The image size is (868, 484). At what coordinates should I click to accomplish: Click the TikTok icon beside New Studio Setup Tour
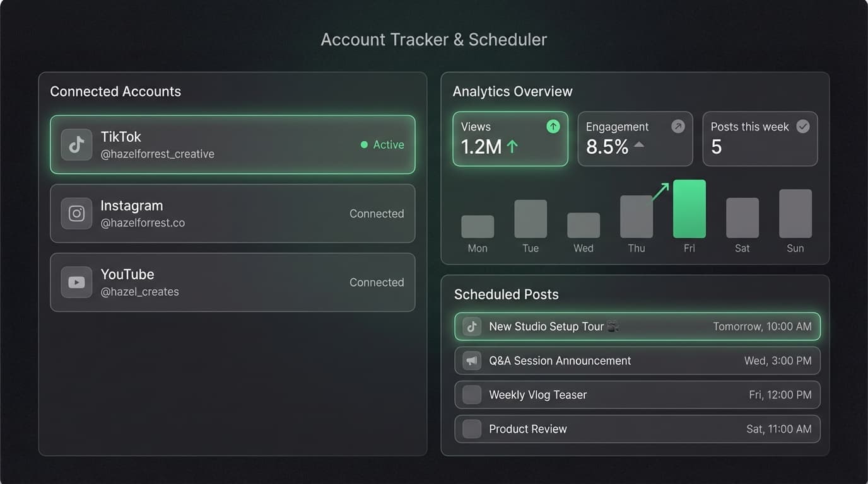[x=472, y=326]
